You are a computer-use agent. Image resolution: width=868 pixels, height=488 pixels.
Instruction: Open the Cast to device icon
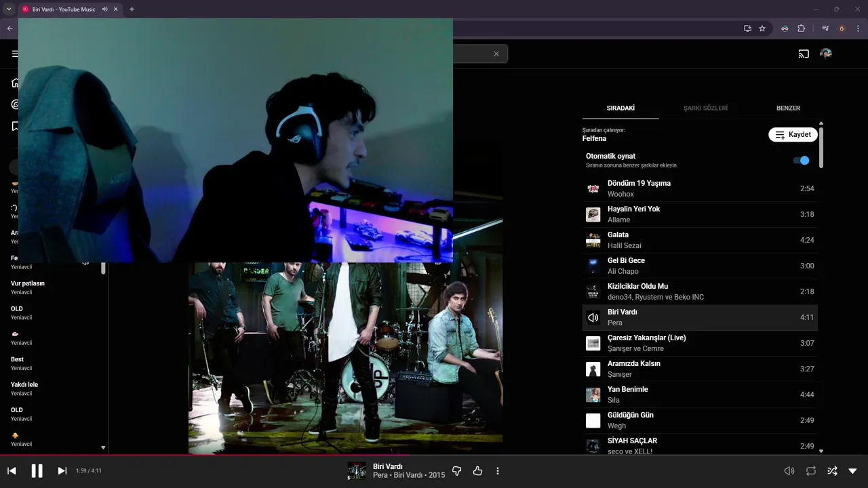click(804, 54)
